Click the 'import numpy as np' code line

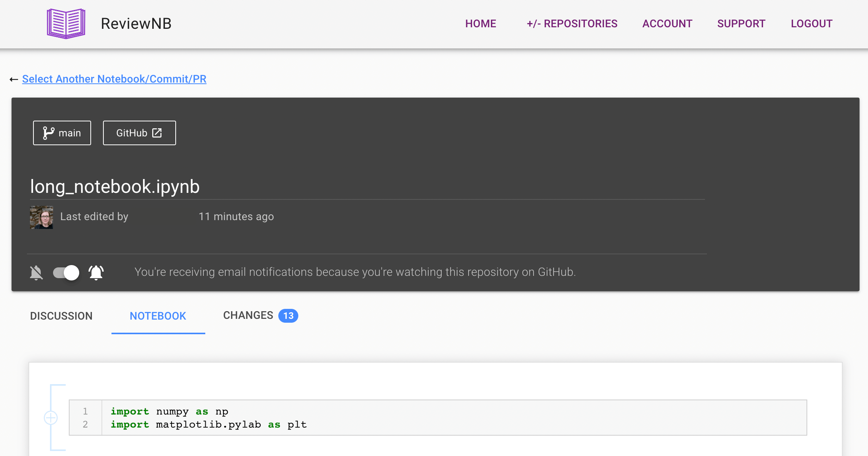click(170, 411)
